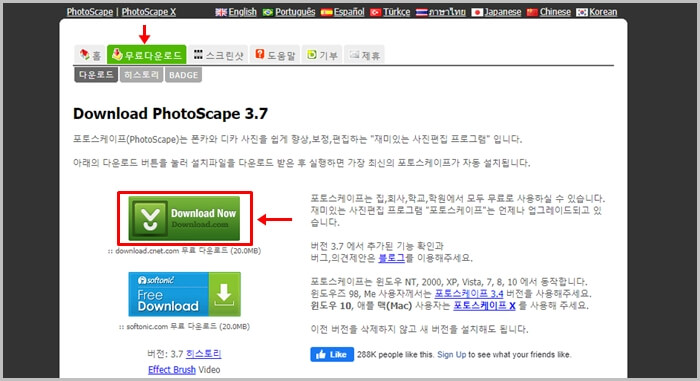This screenshot has height=381, width=700.
Task: Click the download.cnet.com 무료 다운로드 caption
Action: click(184, 251)
